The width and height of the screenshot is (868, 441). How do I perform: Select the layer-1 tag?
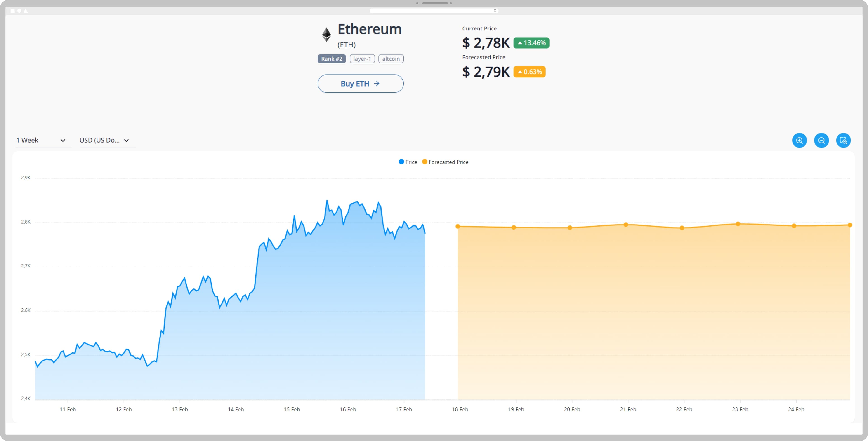[x=362, y=59]
